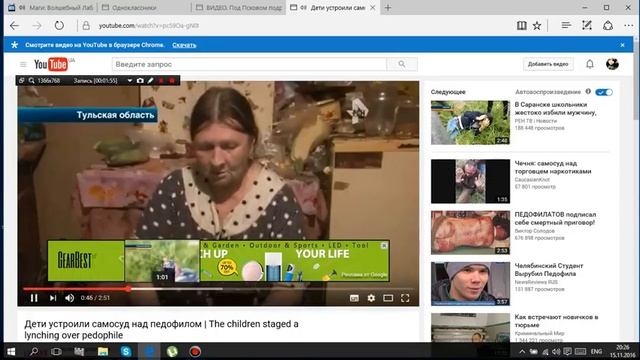Add page to favorites star
640x360 pixels.
537,26
